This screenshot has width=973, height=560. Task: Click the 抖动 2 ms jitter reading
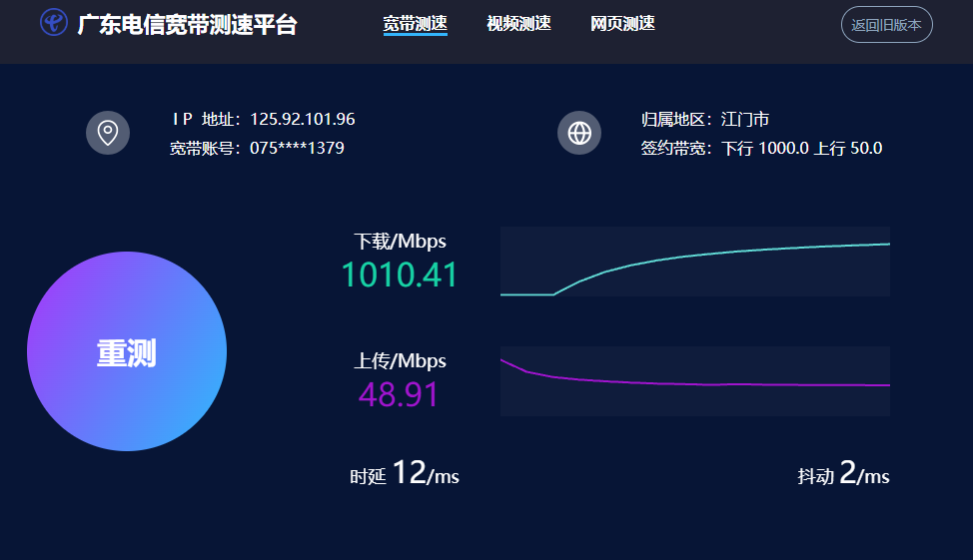click(x=843, y=474)
